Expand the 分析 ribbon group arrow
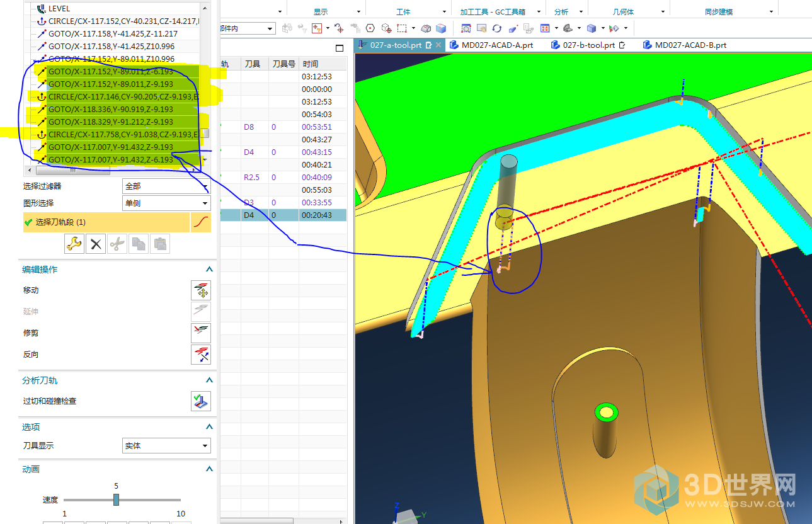 click(x=581, y=12)
